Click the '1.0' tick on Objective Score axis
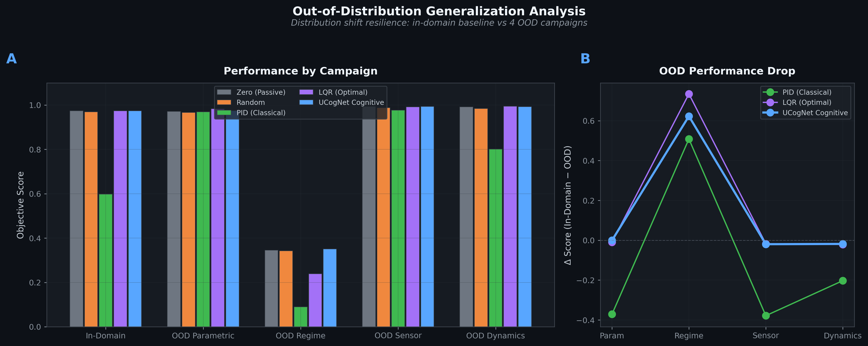 point(35,105)
